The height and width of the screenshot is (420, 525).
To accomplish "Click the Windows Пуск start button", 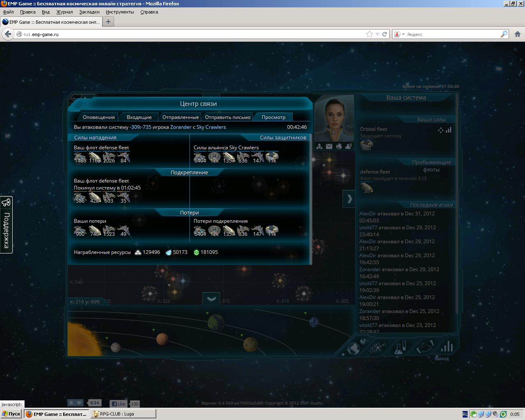I will (11, 414).
